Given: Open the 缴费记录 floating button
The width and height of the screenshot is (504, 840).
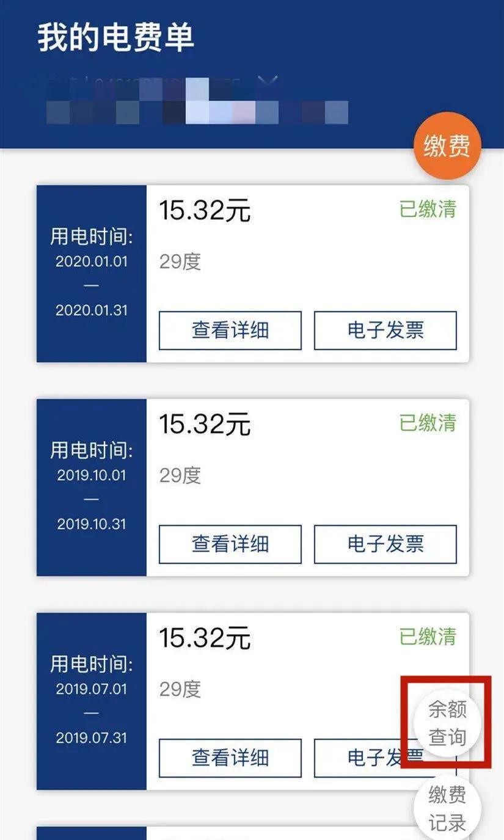Looking at the screenshot, I should click(x=447, y=808).
